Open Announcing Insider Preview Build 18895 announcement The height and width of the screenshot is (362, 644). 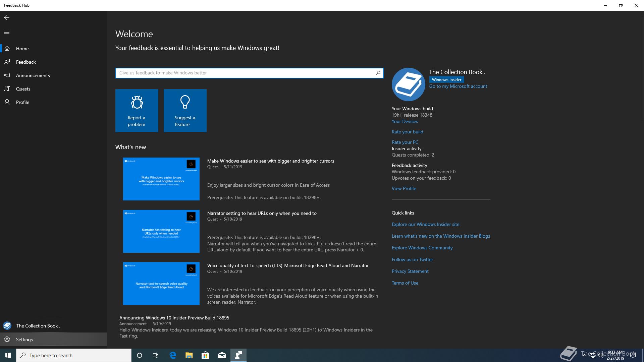[x=174, y=318]
